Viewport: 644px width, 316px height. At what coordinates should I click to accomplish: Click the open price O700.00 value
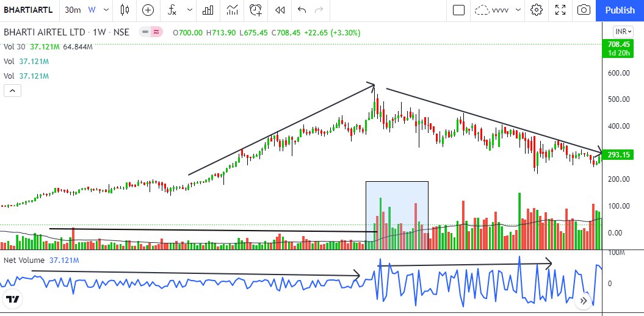pyautogui.click(x=187, y=32)
